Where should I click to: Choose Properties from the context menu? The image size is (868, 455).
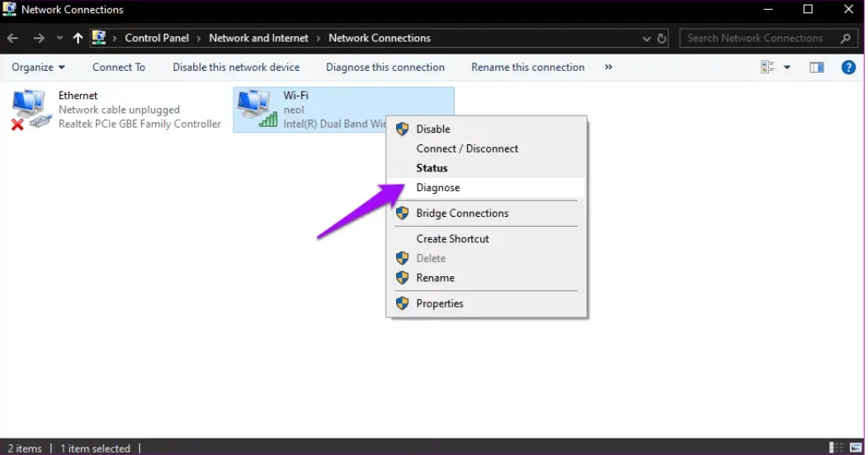(440, 303)
